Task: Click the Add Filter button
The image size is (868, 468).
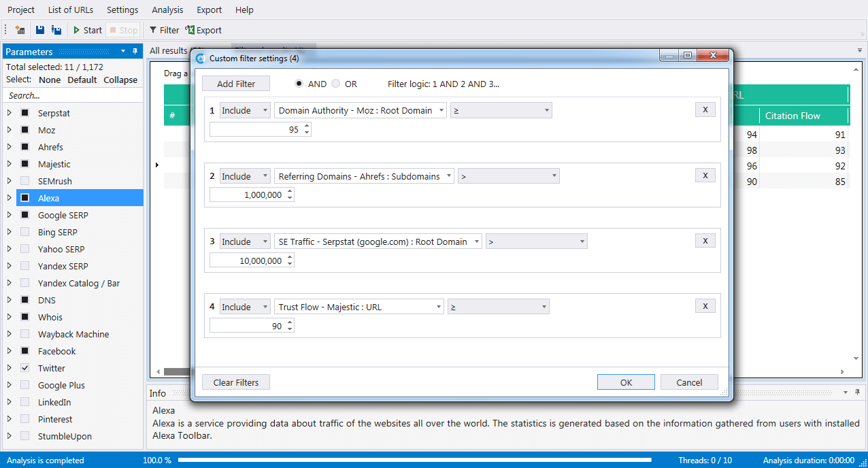Action: 236,83
